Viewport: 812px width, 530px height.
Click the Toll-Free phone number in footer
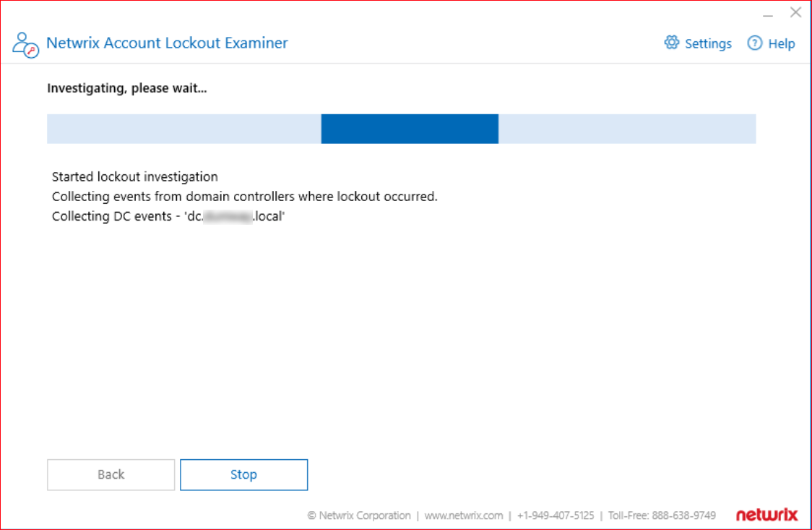pyautogui.click(x=662, y=516)
